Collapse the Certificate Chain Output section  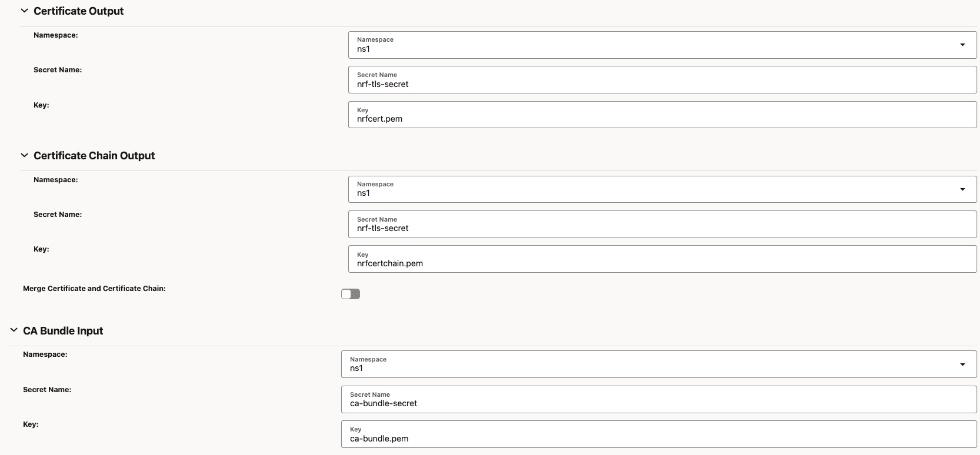[x=24, y=155]
